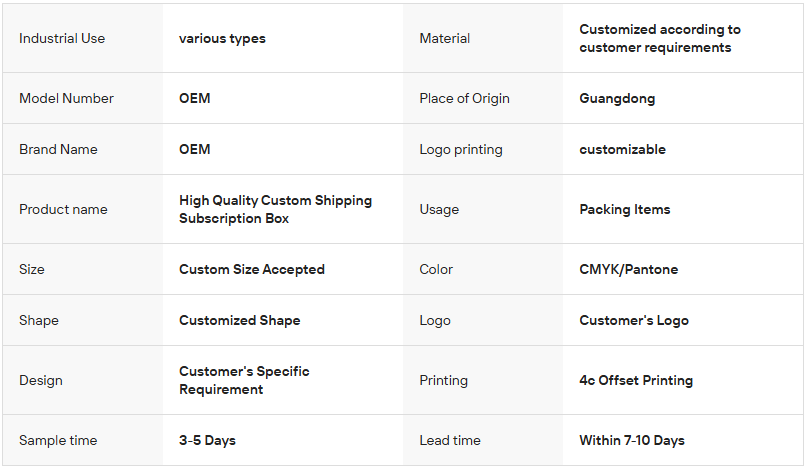Click the Model Number label
Image resolution: width=806 pixels, height=468 pixels.
[66, 98]
